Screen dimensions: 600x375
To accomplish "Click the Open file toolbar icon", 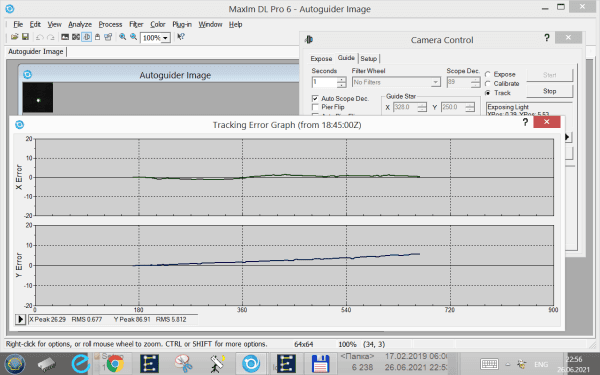I will [15, 37].
